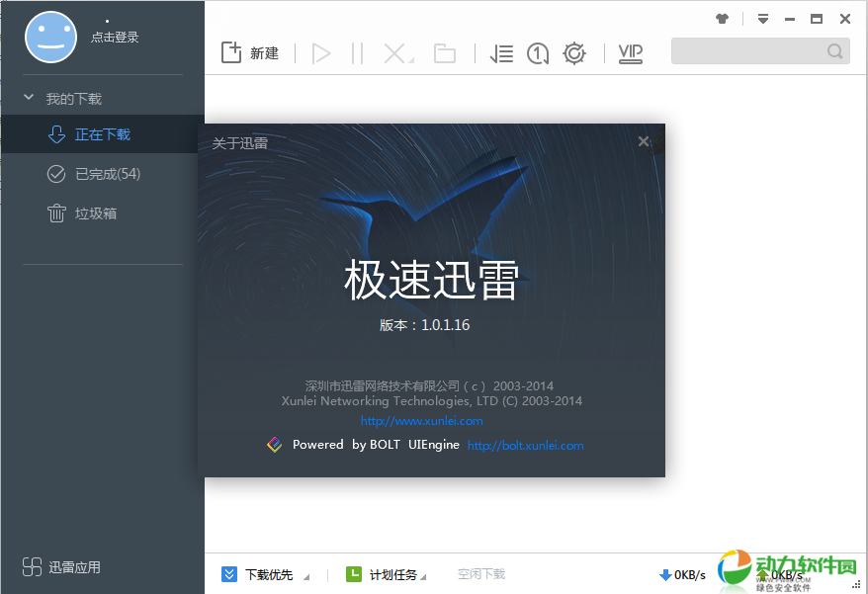Open the 我的下载 sidebar heading

(73, 99)
